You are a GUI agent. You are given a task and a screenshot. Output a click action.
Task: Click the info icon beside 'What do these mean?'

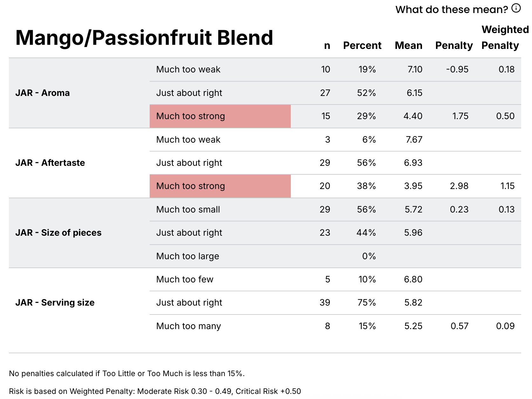point(516,8)
